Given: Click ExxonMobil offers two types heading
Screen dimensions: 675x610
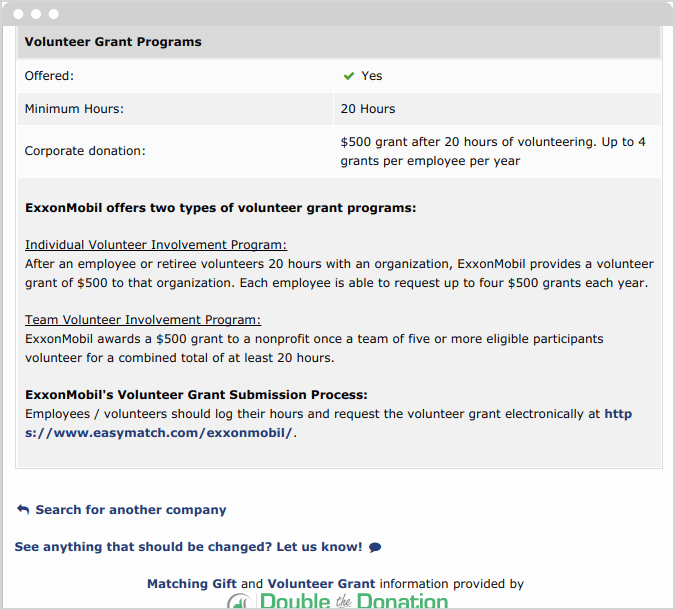Looking at the screenshot, I should point(220,208).
